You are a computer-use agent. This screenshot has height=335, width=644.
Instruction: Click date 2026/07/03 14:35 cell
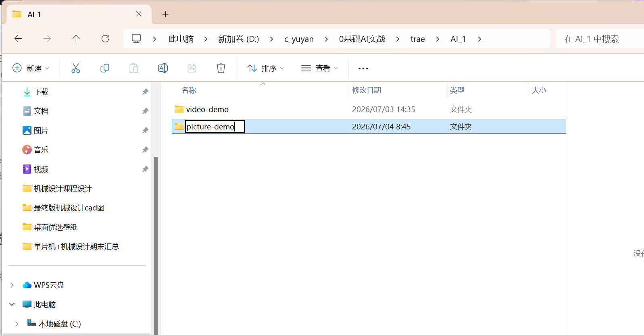(x=383, y=109)
